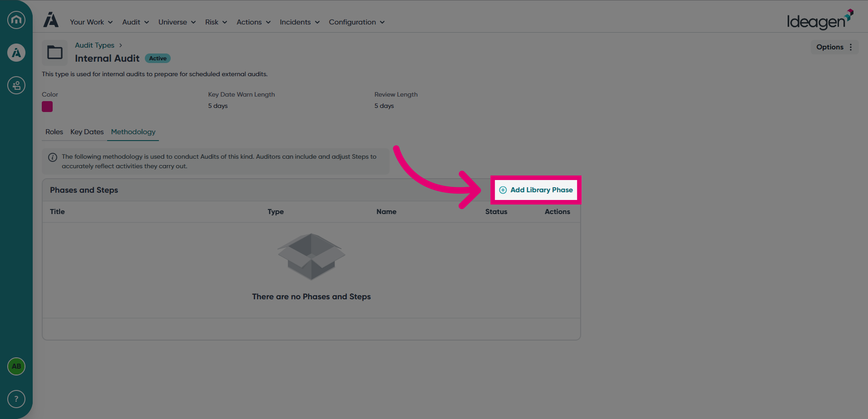Open the AB user avatar
Viewport: 868px width, 419px height.
coord(16,366)
